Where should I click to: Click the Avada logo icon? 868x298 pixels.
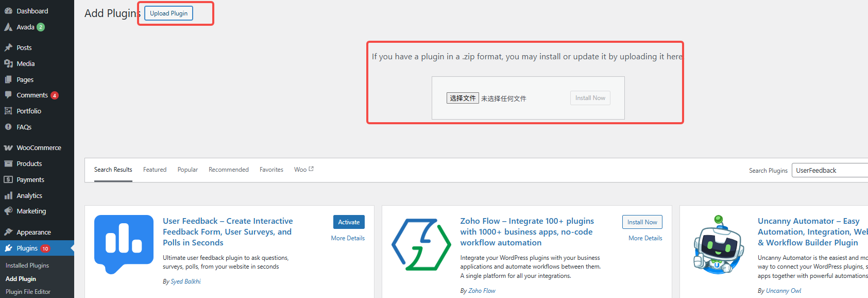[8, 27]
